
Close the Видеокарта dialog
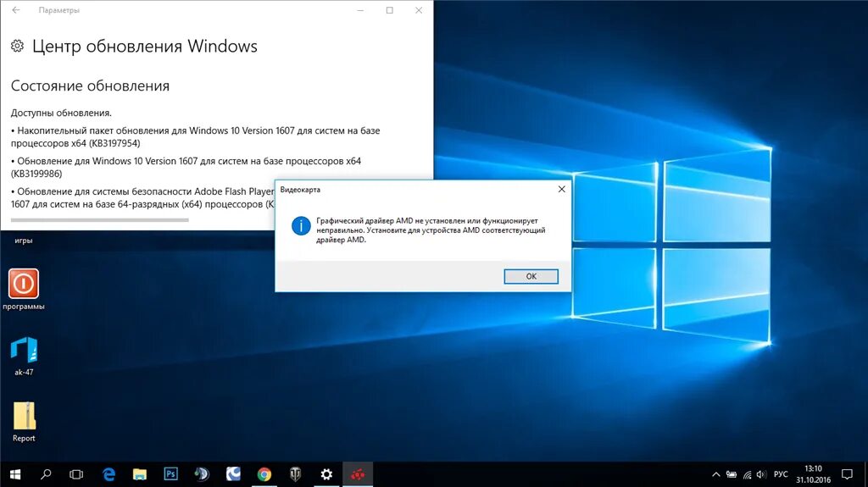point(561,189)
